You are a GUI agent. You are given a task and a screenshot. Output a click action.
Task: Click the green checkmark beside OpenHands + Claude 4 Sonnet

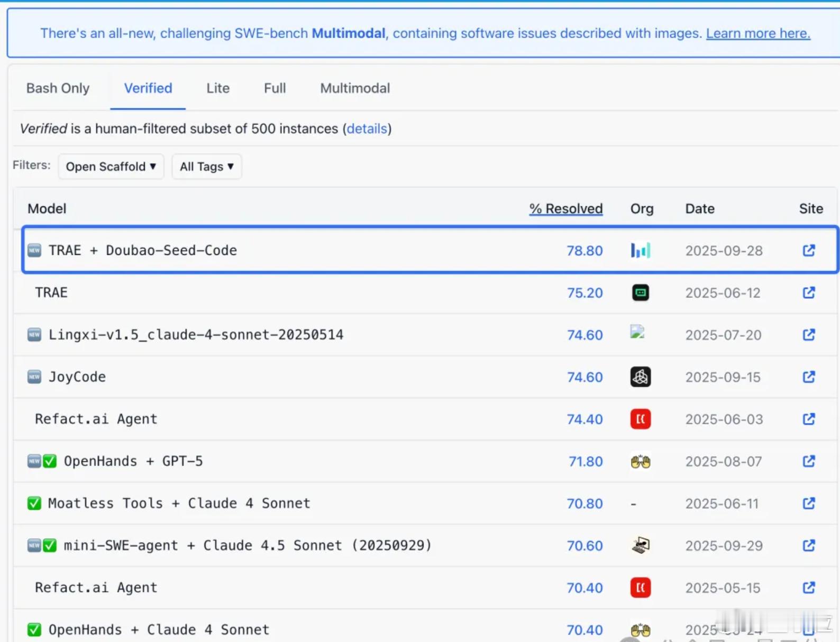click(34, 630)
